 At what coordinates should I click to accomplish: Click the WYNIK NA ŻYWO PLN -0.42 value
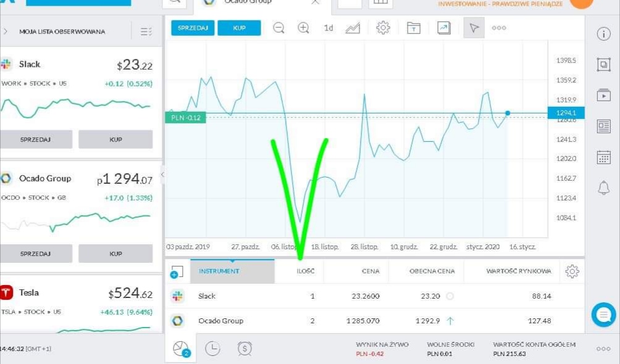(370, 354)
